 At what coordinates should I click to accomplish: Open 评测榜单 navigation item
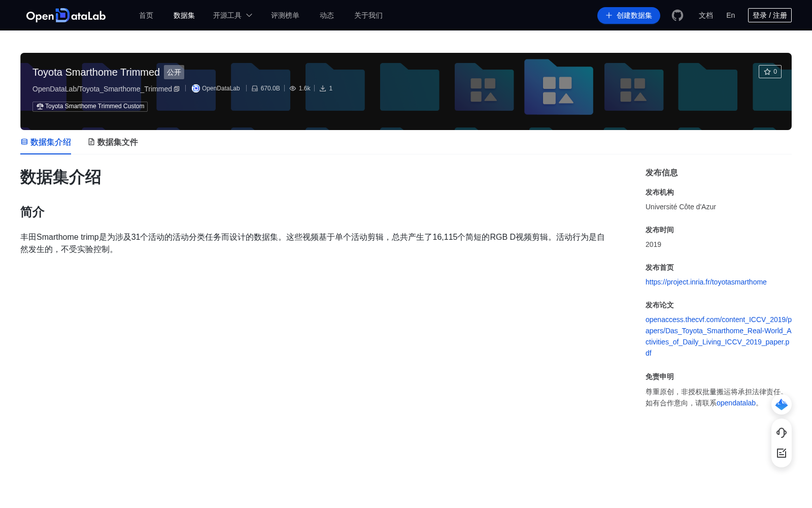(x=285, y=15)
